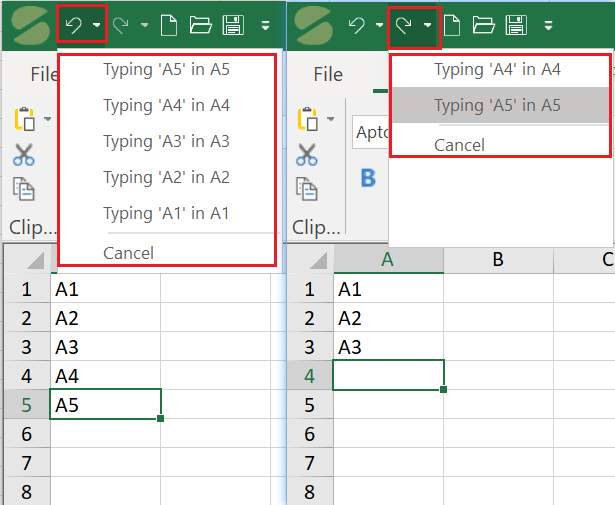Click the app logo in the right window
This screenshot has width=615, height=505.
point(313,25)
